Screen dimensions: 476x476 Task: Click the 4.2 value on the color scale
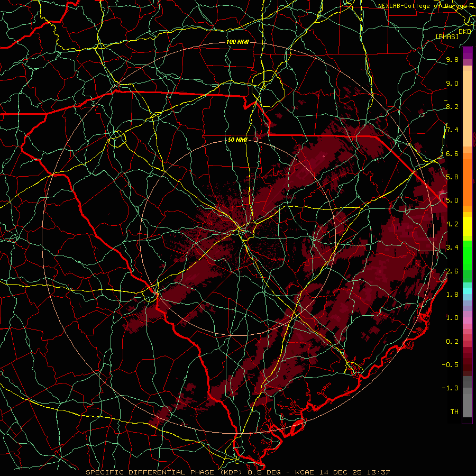pos(452,224)
